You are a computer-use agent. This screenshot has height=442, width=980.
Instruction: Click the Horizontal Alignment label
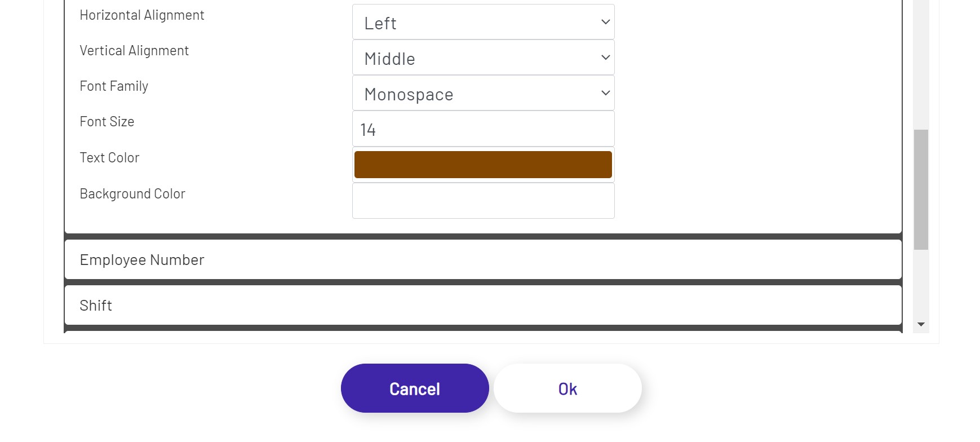click(x=141, y=15)
